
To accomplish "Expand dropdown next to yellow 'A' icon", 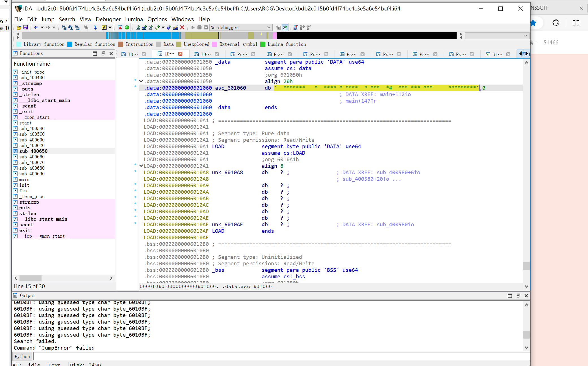I will 110,27.
